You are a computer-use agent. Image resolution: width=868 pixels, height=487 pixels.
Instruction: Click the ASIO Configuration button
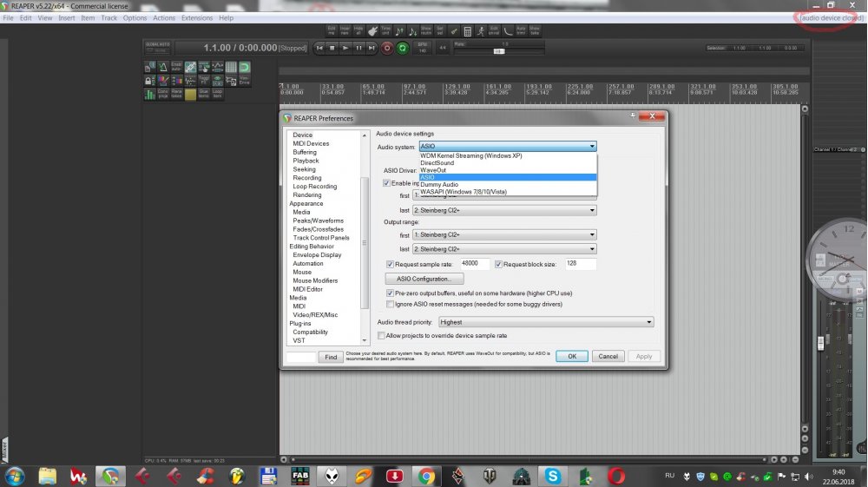tap(424, 279)
